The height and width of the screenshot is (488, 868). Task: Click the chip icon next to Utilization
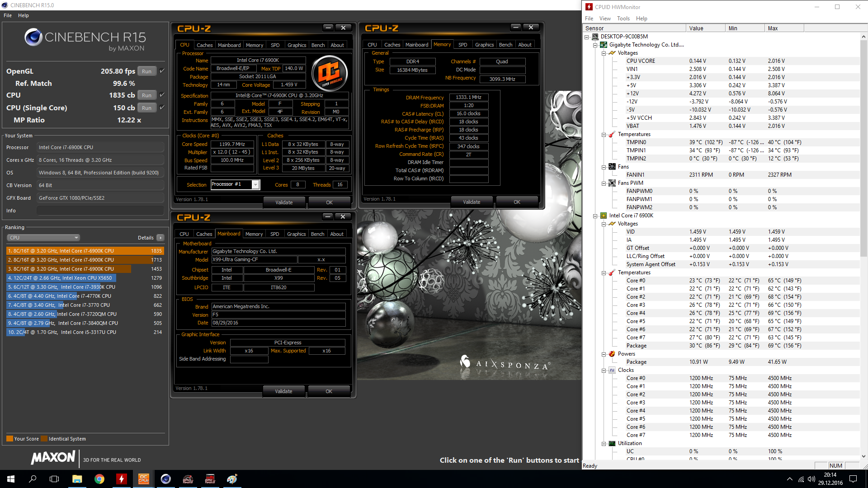click(612, 443)
